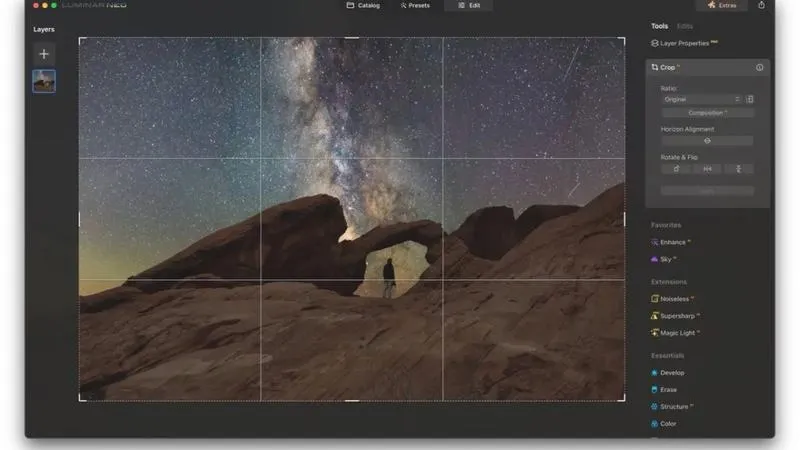Flip the image vertically
This screenshot has width=800, height=450.
coord(738,169)
